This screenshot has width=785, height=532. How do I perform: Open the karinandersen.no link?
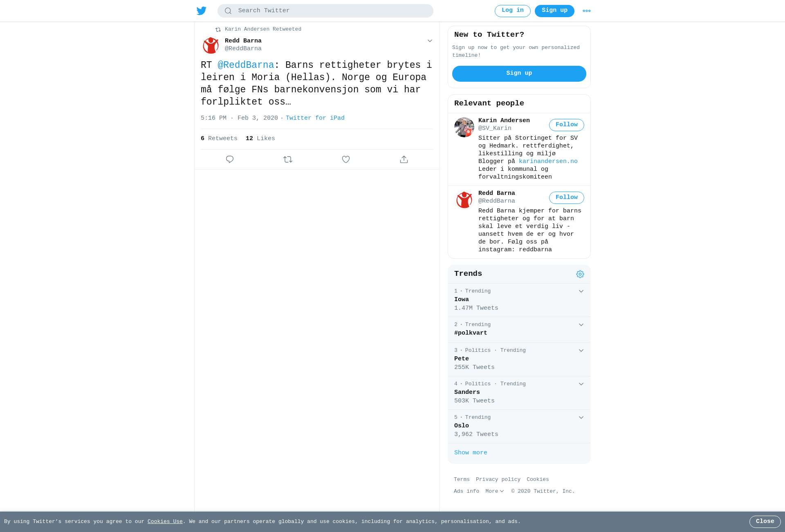tap(548, 161)
